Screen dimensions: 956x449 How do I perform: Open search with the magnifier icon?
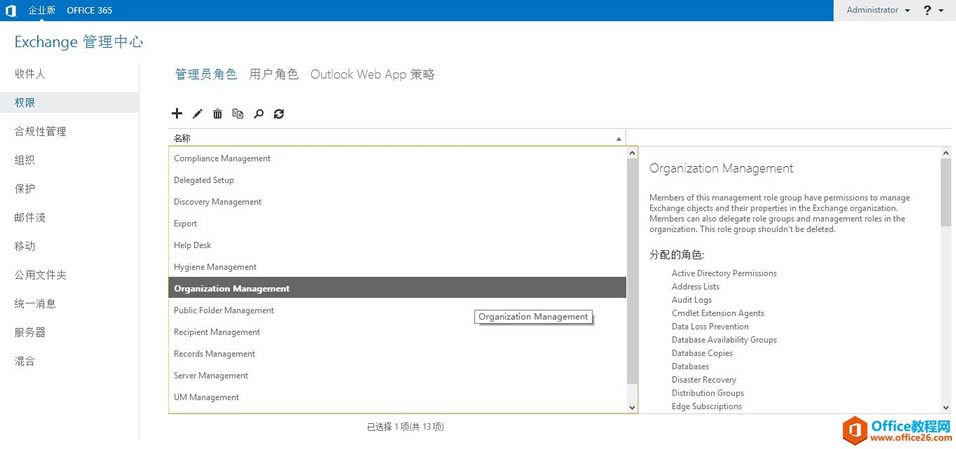(259, 113)
